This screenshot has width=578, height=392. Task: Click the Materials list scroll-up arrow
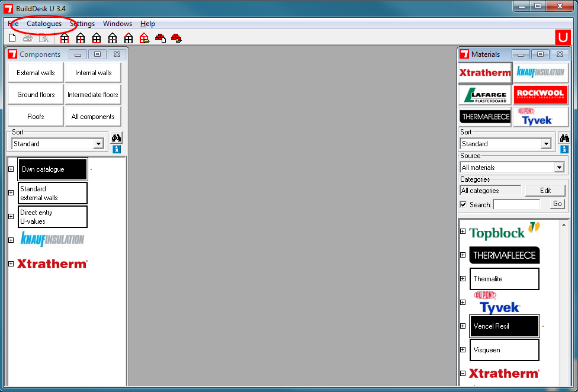coord(564,225)
